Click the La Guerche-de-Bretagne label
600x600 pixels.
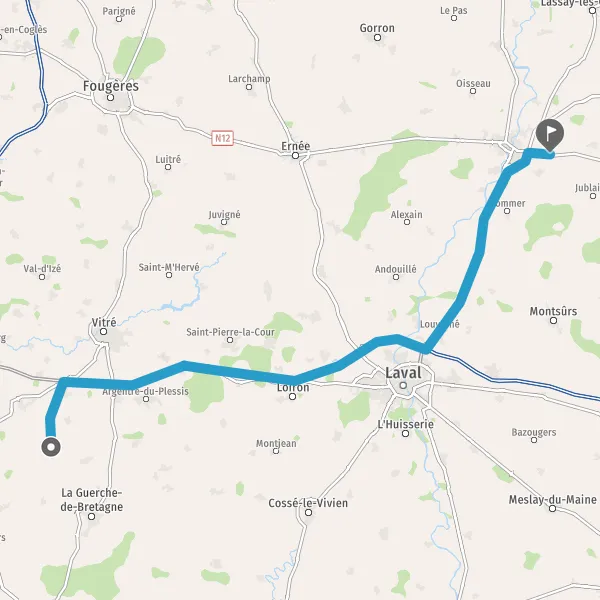click(x=92, y=499)
